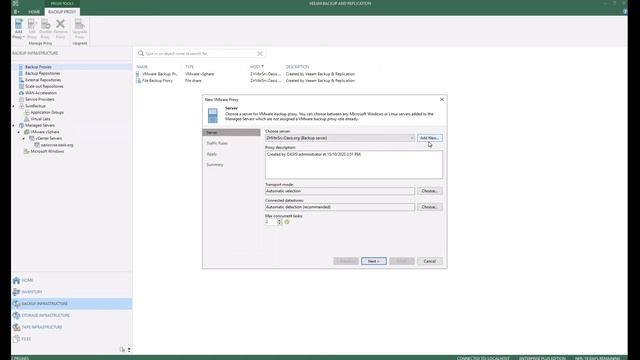Click the search magnifier icon
640x360 pixels.
click(x=141, y=53)
